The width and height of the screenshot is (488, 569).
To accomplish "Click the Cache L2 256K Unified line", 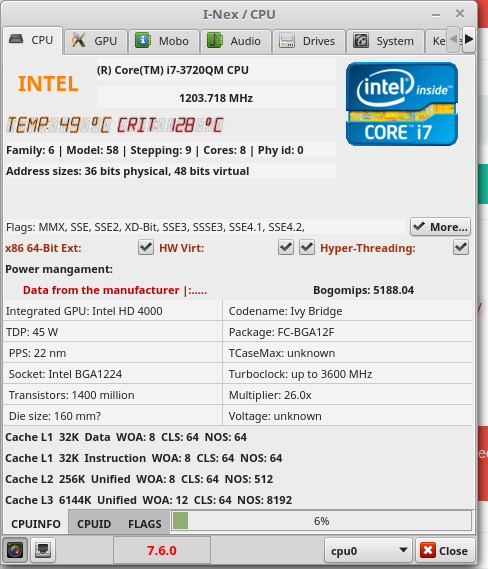I will click(139, 479).
